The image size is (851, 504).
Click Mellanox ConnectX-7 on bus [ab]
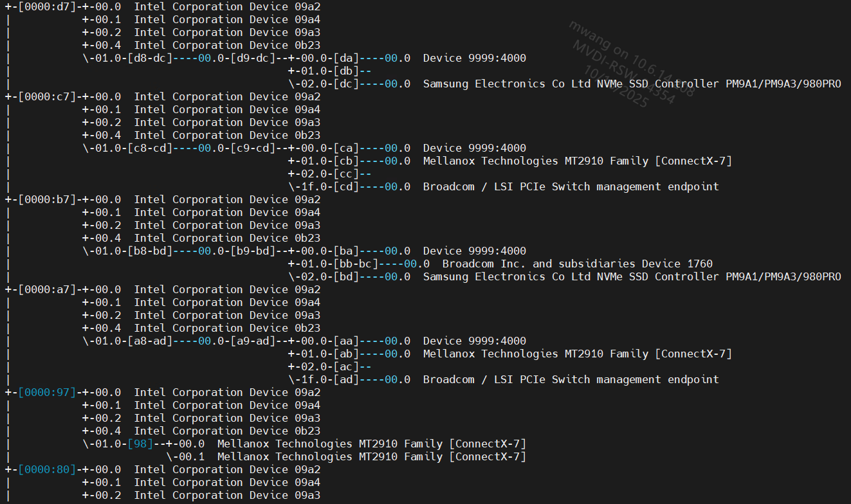[578, 354]
